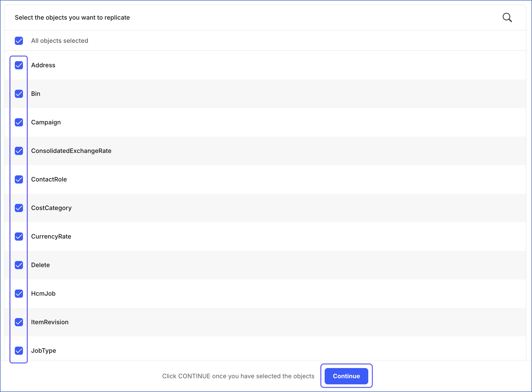This screenshot has height=392, width=532.
Task: Deselect the CurrencyRate object
Action: [19, 237]
